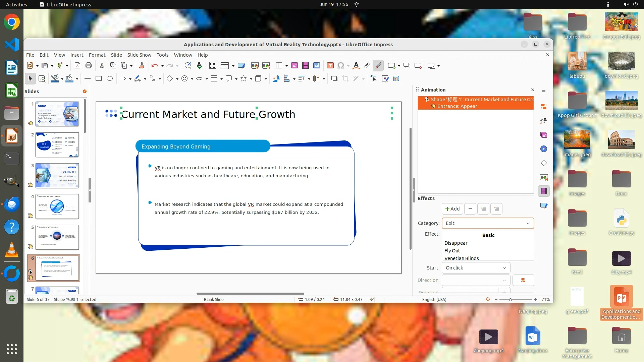The height and width of the screenshot is (362, 644).
Task: Select the Ellipse drawing tool
Action: 109,78
